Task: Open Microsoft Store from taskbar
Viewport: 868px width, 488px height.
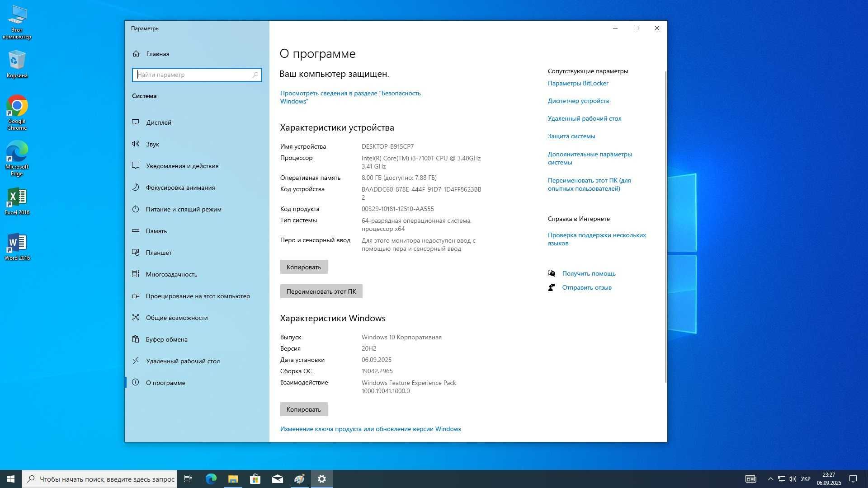Action: coord(255,479)
